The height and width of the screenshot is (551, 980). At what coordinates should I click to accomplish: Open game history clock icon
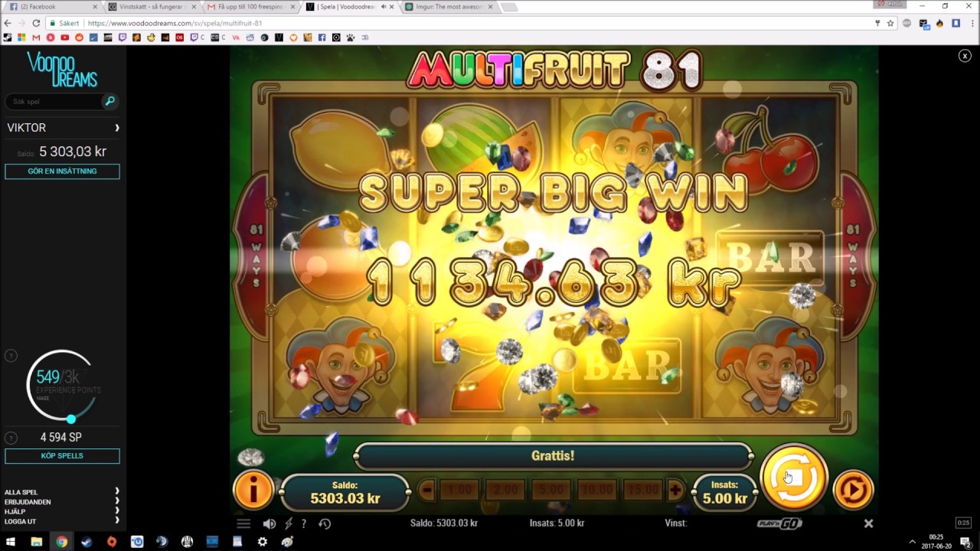coord(325,523)
